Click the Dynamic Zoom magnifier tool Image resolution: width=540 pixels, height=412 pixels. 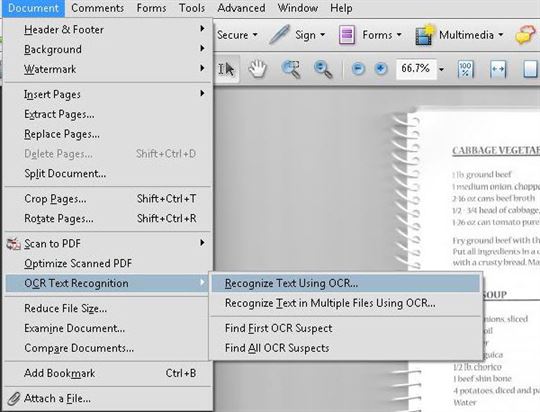click(323, 69)
